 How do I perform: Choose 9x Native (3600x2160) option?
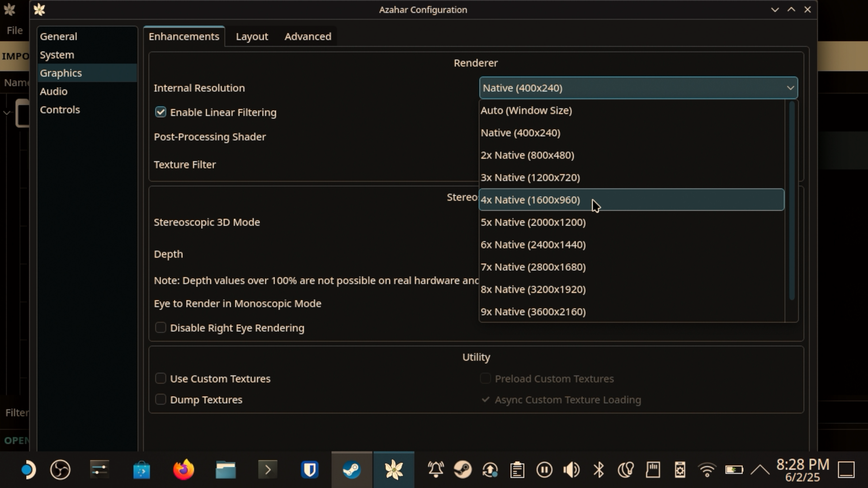(632, 311)
